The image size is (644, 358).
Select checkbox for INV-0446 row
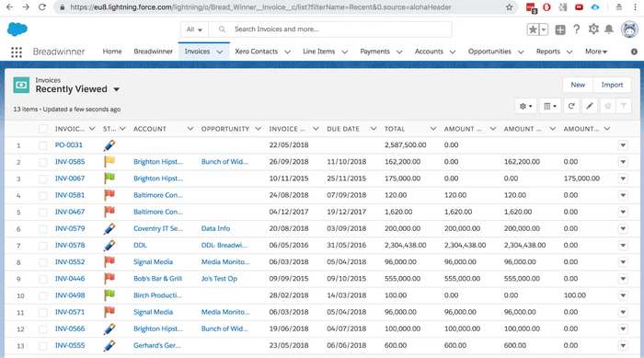(42, 279)
